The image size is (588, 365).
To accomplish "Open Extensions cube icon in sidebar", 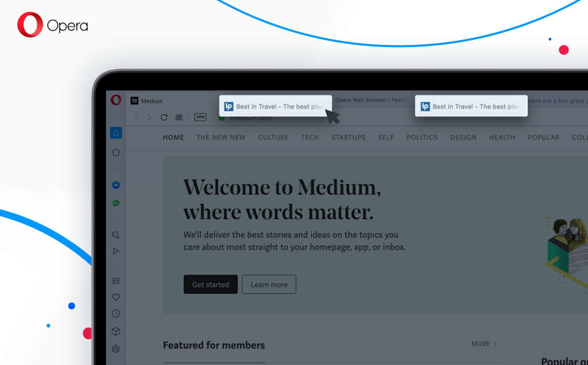I will 116,331.
